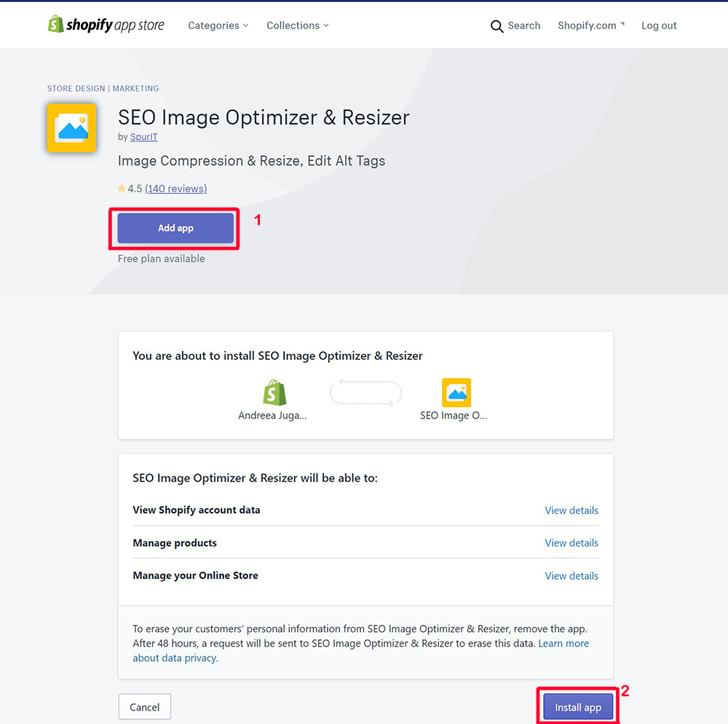Screen dimensions: 728x724
Task: Click the Free plan available text
Action: [x=161, y=259]
